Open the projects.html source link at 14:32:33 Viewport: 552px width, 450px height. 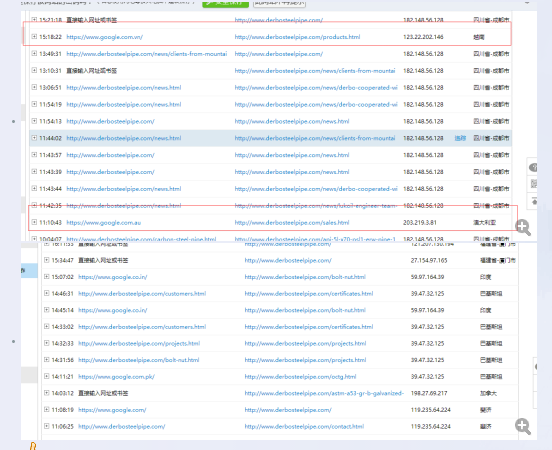[139, 343]
